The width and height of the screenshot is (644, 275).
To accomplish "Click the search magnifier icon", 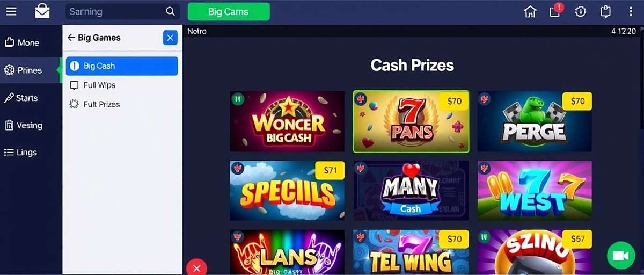I will pos(170,11).
